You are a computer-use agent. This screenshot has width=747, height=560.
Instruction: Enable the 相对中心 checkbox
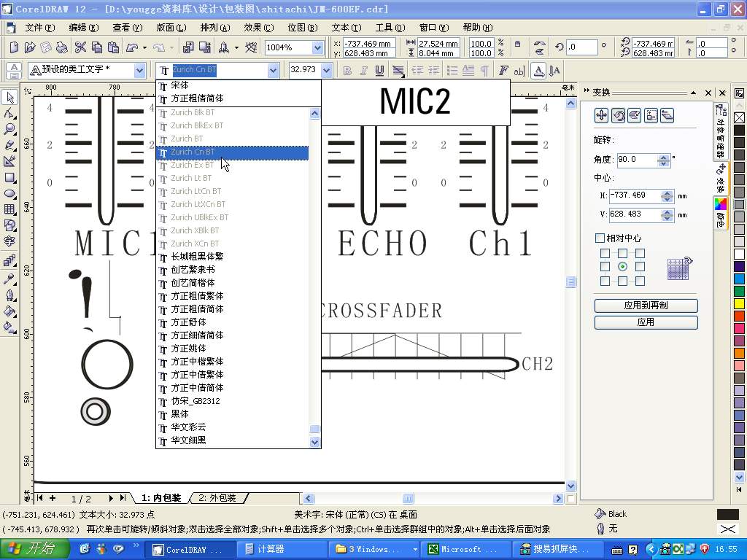(600, 238)
